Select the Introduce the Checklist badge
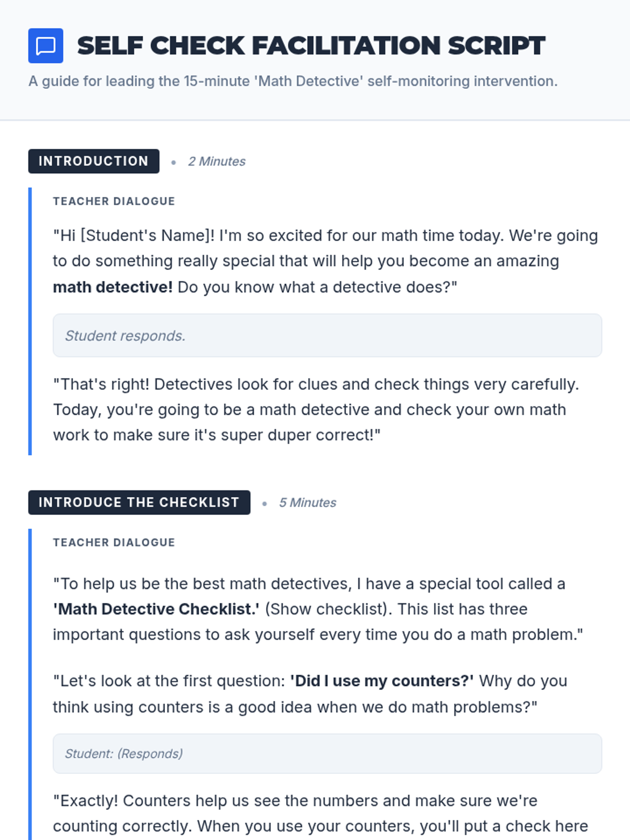Image resolution: width=630 pixels, height=840 pixels. pos(139,502)
